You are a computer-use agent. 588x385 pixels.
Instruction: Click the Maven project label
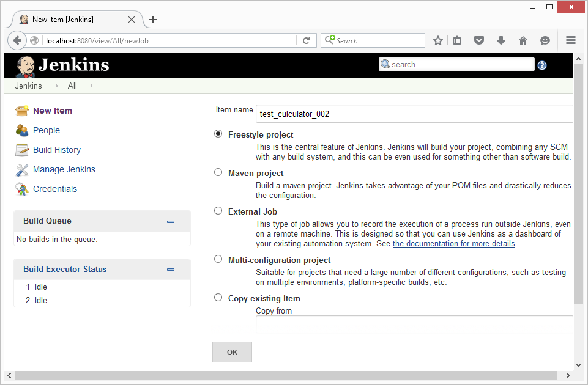click(x=256, y=174)
